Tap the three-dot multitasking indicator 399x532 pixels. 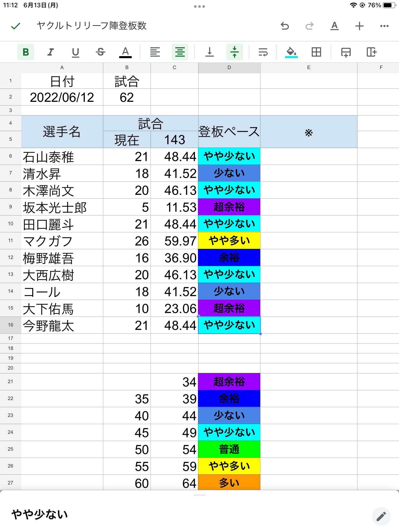point(199,6)
